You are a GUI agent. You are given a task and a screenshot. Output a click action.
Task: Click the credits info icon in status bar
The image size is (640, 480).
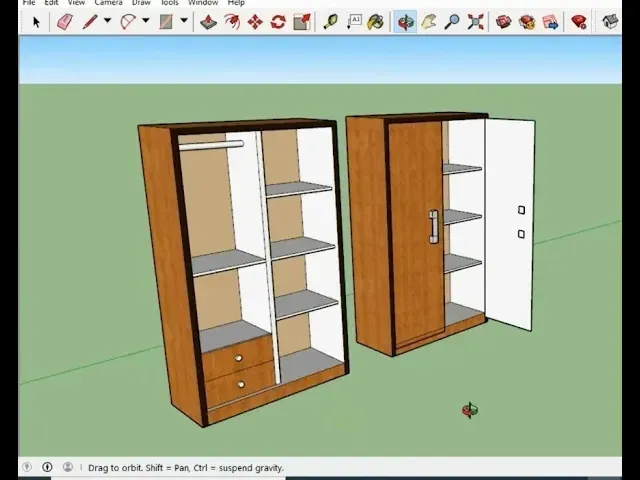(x=47, y=467)
